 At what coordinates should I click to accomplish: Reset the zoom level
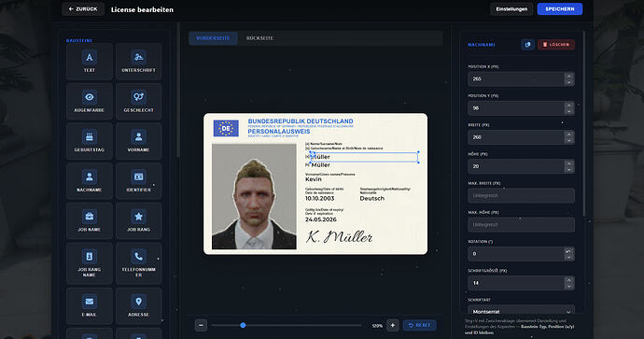pyautogui.click(x=419, y=325)
